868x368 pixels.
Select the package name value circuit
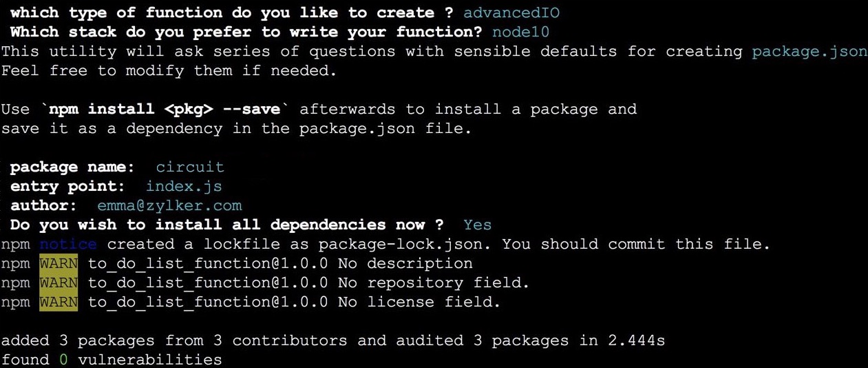tap(190, 167)
